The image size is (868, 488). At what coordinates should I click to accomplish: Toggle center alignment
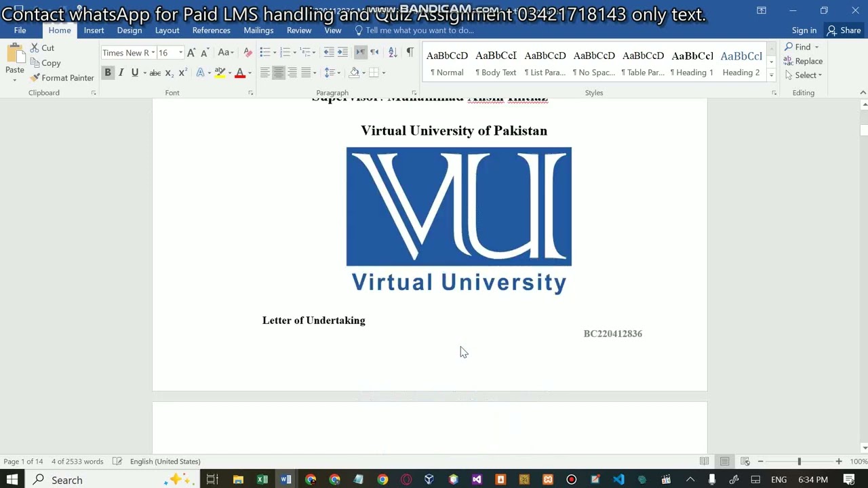point(278,73)
